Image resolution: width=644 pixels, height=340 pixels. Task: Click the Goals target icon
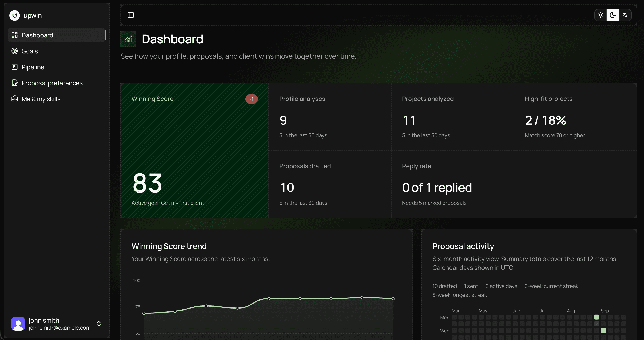point(15,51)
